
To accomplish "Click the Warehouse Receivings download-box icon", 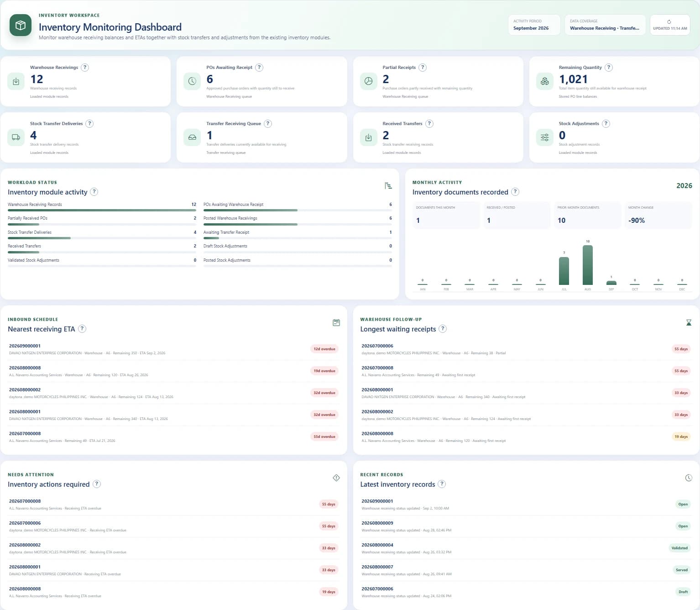I will tap(16, 81).
